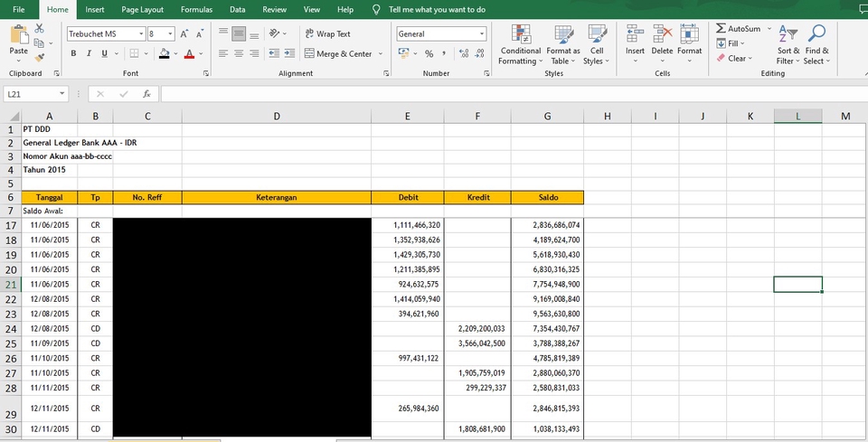Switch to the Page Layout tab
The image size is (868, 442).
coord(142,9)
